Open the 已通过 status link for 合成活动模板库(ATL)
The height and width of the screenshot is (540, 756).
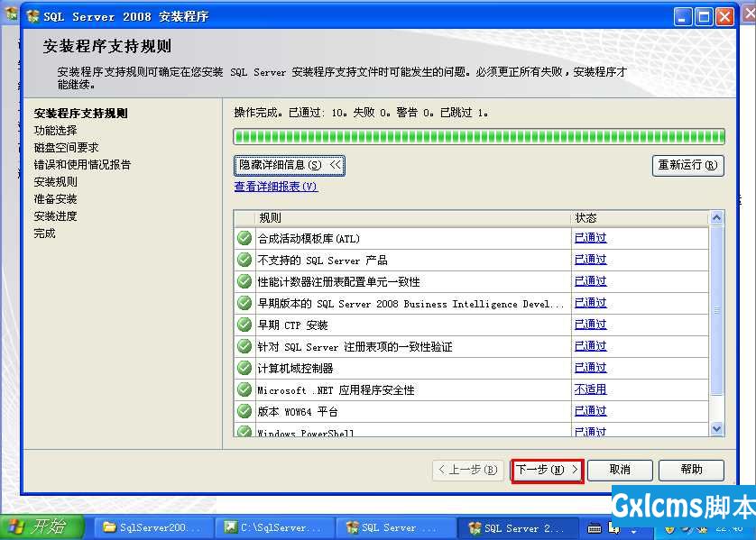pos(590,238)
